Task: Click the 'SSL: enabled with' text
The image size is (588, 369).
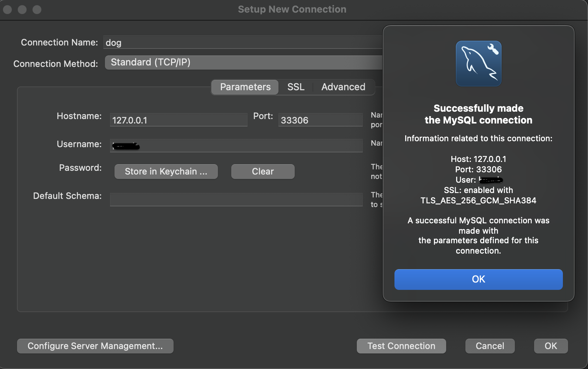Action: 478,190
